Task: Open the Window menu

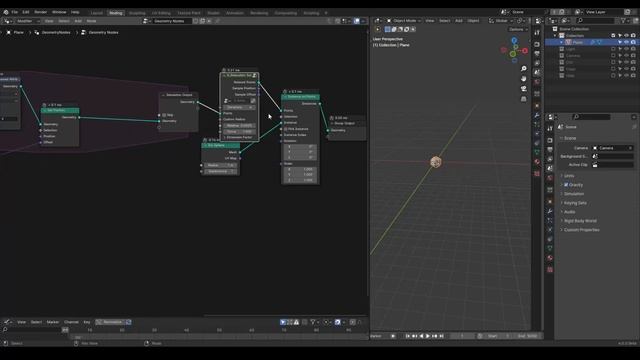Action: [59, 12]
